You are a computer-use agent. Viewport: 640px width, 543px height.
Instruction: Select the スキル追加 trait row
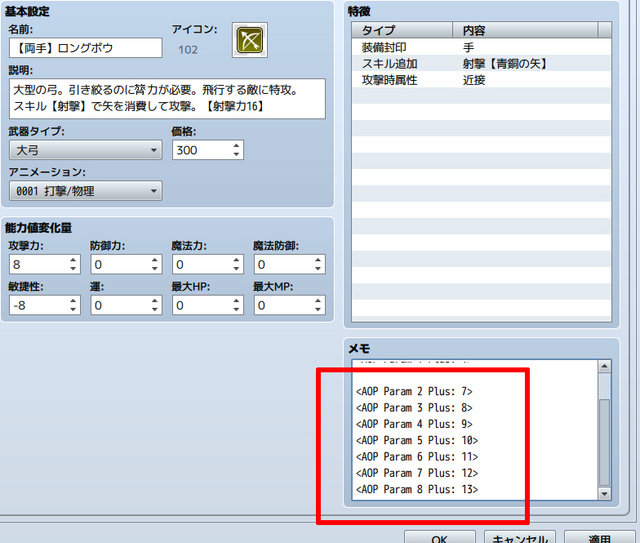pyautogui.click(x=482, y=64)
